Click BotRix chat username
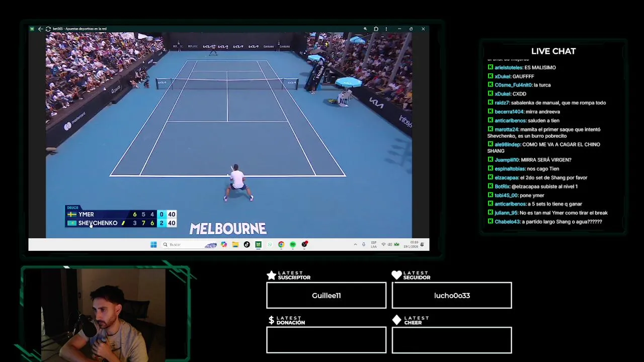This screenshot has width=644, height=362. [502, 187]
